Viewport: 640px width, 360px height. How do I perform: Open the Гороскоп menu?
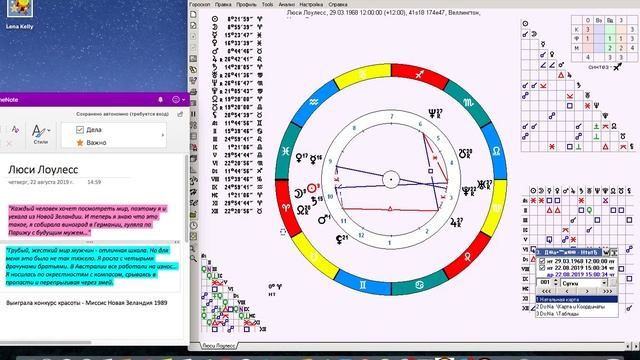pyautogui.click(x=200, y=4)
